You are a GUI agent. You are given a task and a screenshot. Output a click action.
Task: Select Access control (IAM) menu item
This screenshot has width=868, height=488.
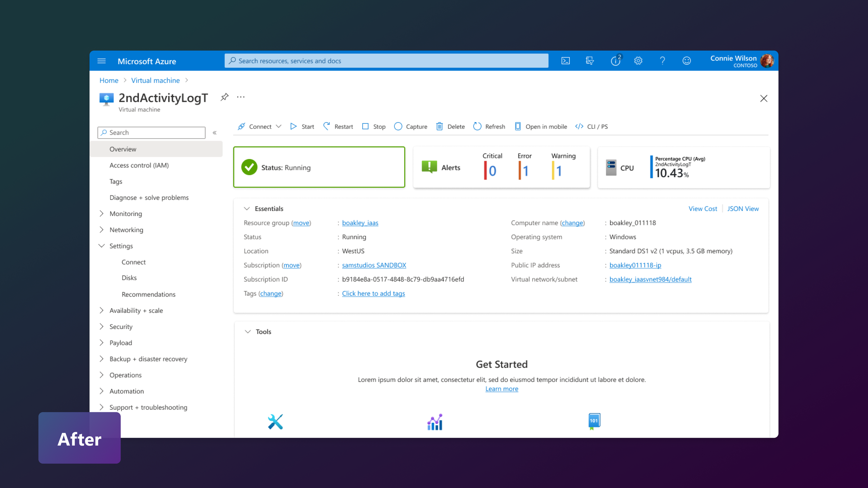click(139, 165)
